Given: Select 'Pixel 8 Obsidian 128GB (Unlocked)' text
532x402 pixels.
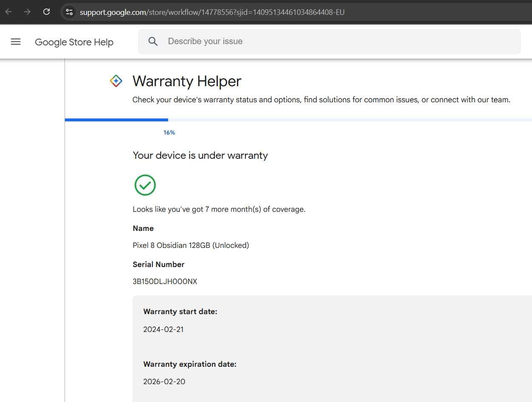Looking at the screenshot, I should 191,245.
